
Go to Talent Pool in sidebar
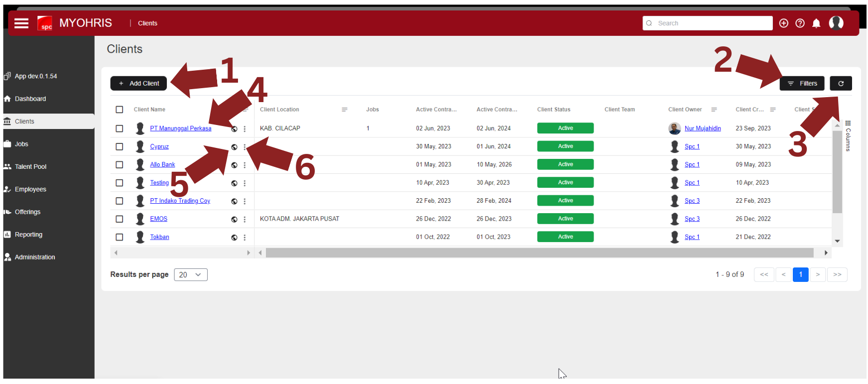pyautogui.click(x=30, y=167)
